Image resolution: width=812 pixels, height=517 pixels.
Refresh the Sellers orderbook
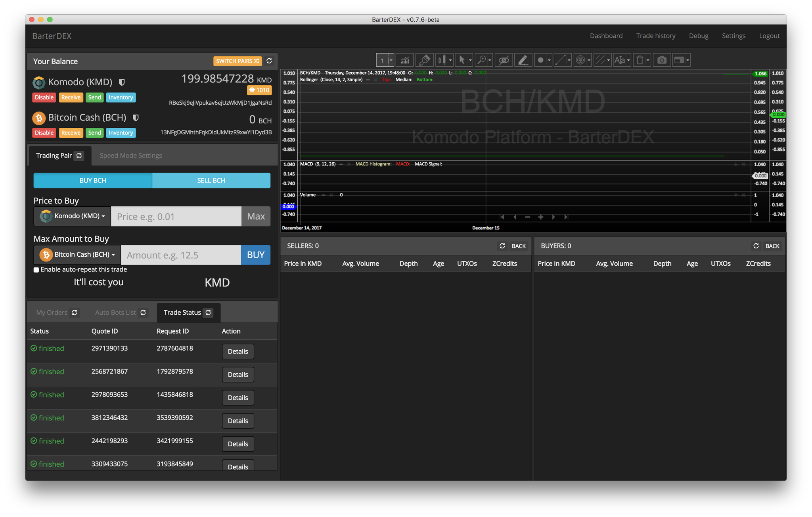pyautogui.click(x=502, y=246)
